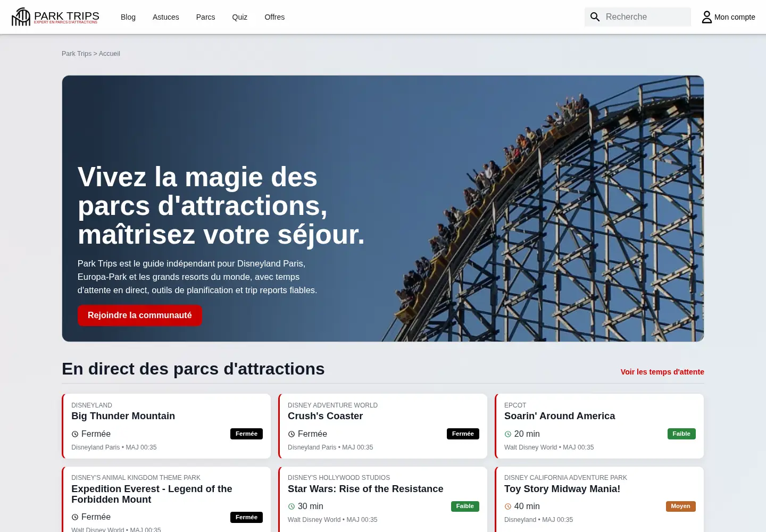Click Fermée badge on Crush's Coaster
Screen dimensions: 766x532
point(463,434)
